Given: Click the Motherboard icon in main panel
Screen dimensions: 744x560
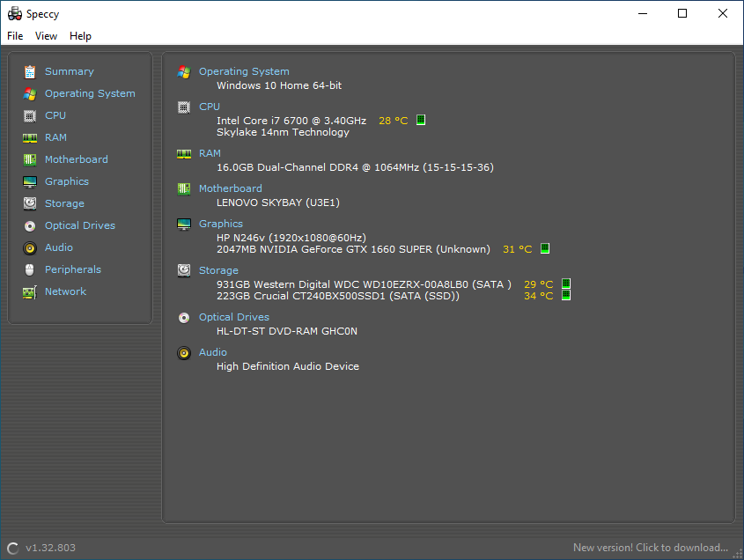Looking at the screenshot, I should click(184, 189).
